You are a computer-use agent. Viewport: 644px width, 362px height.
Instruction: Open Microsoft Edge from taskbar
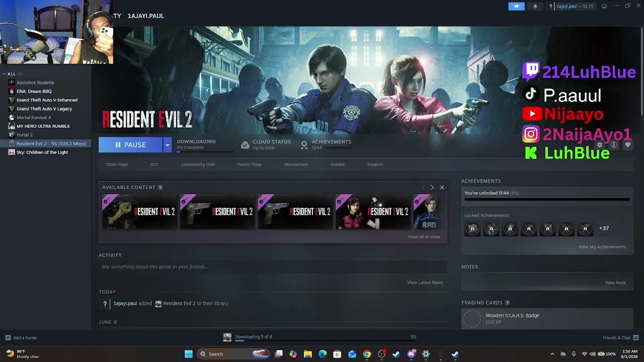pos(323,354)
